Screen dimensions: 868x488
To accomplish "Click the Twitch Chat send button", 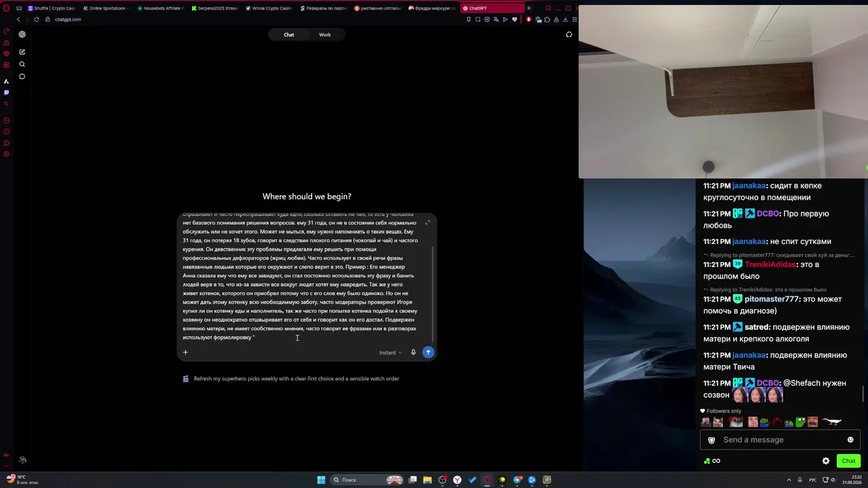I will tap(848, 461).
